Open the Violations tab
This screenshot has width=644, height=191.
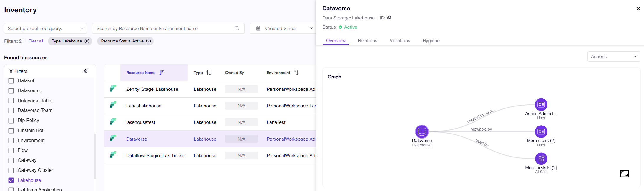[400, 41]
